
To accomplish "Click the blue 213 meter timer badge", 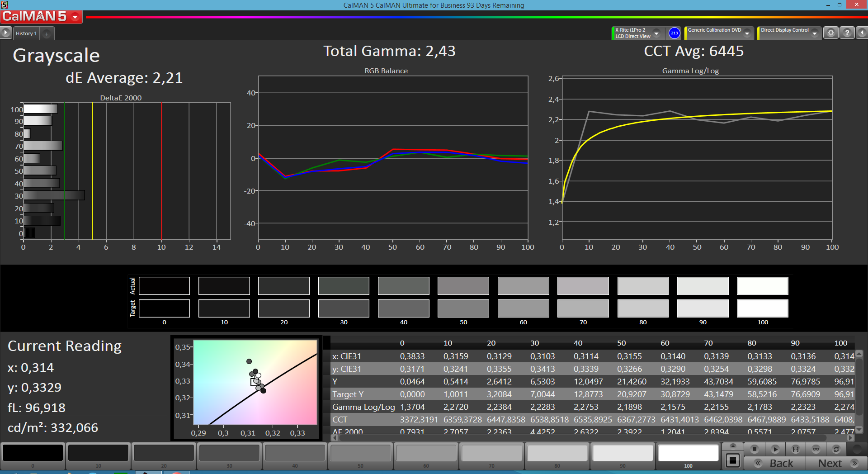I will [x=674, y=33].
